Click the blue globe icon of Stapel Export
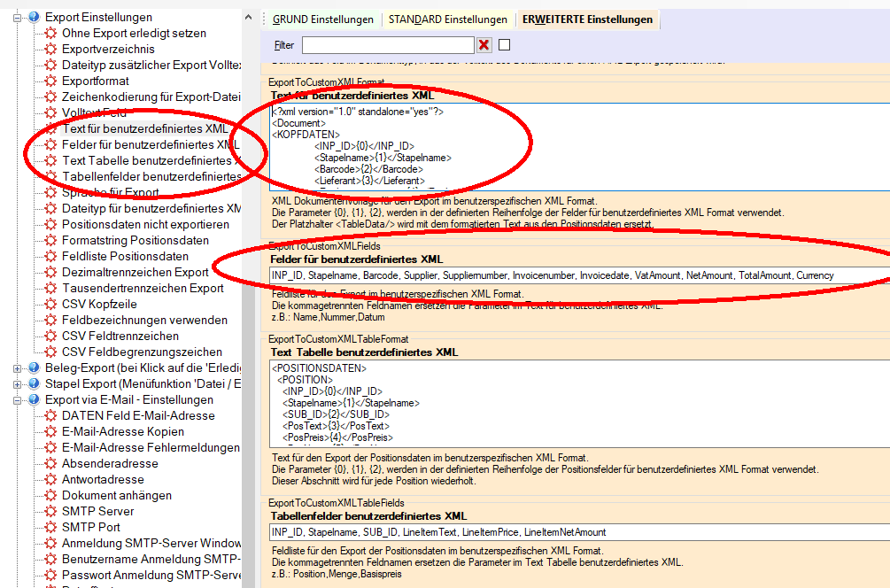This screenshot has width=890, height=588. pos(34,384)
